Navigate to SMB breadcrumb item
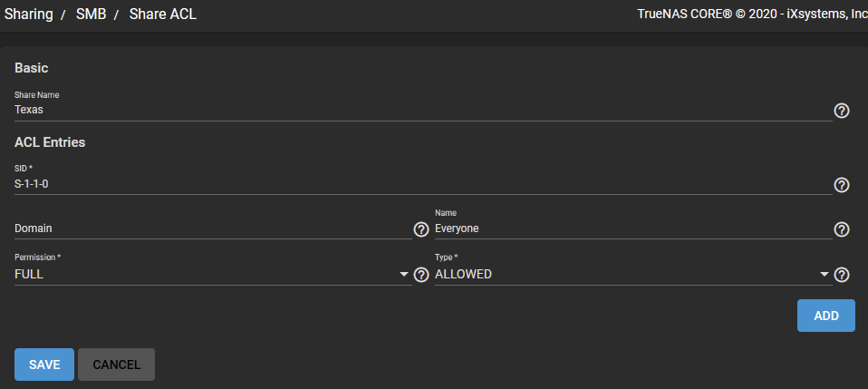Viewport: 868px width, 389px height. tap(92, 14)
